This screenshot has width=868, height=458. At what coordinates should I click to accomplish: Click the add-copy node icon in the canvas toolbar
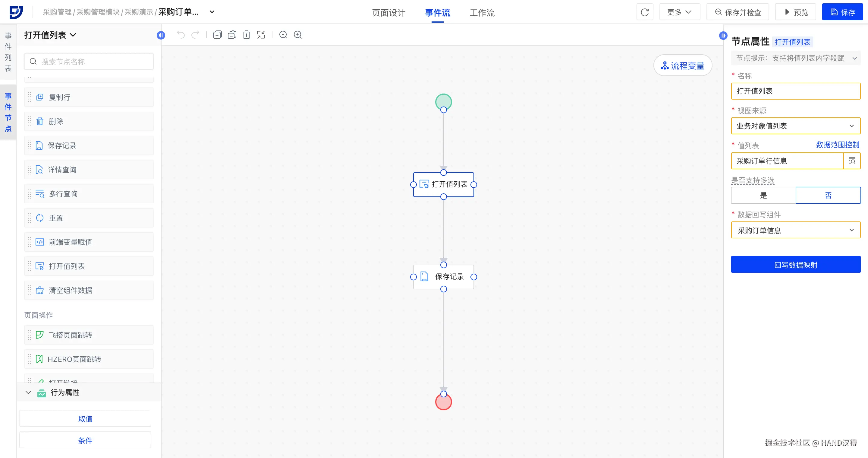pos(218,35)
